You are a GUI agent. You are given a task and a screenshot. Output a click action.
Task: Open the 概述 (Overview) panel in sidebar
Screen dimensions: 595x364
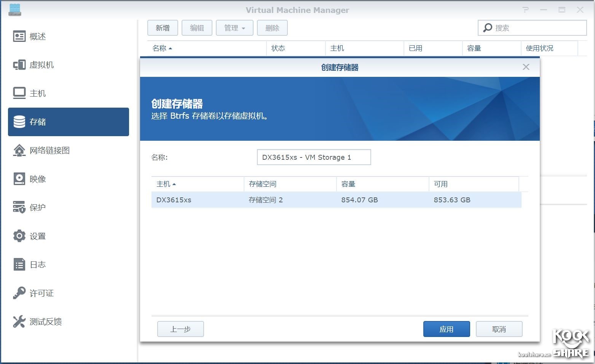coord(37,36)
